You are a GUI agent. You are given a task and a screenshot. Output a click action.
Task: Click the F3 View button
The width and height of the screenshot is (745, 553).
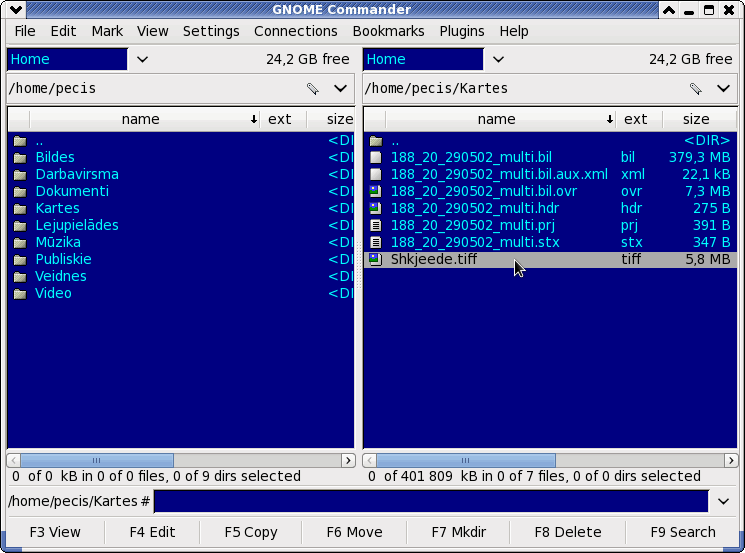click(55, 532)
